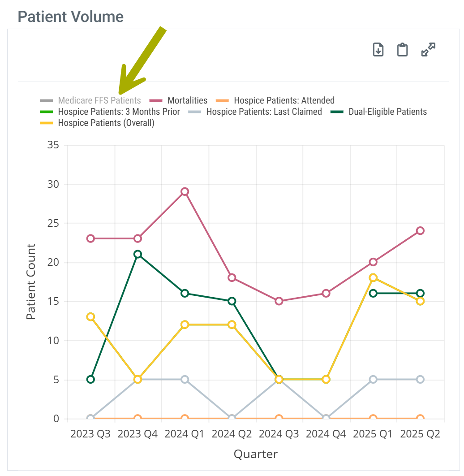Viewport: 464px width, 476px height.
Task: Click Mortalities data point at 2025 Q2
Action: point(420,231)
